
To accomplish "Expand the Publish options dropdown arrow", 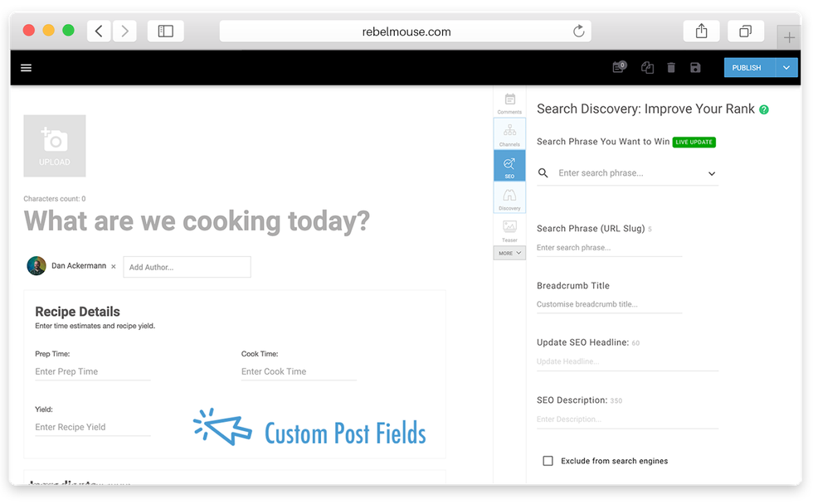I will 786,68.
